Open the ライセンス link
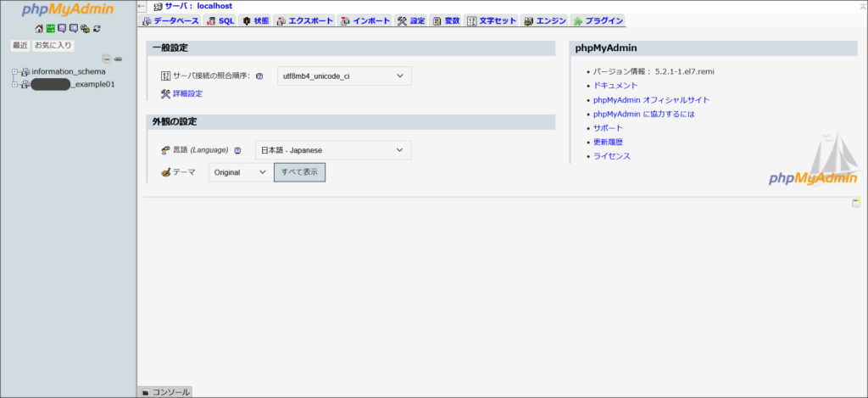 (x=612, y=156)
